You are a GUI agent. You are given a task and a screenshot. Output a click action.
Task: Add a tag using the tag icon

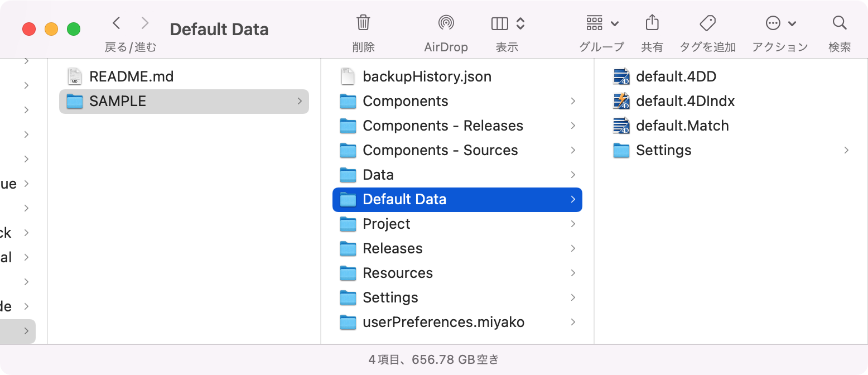[x=707, y=23]
